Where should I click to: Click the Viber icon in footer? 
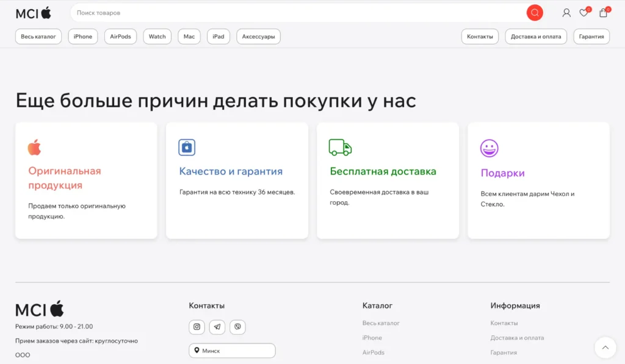pos(237,327)
